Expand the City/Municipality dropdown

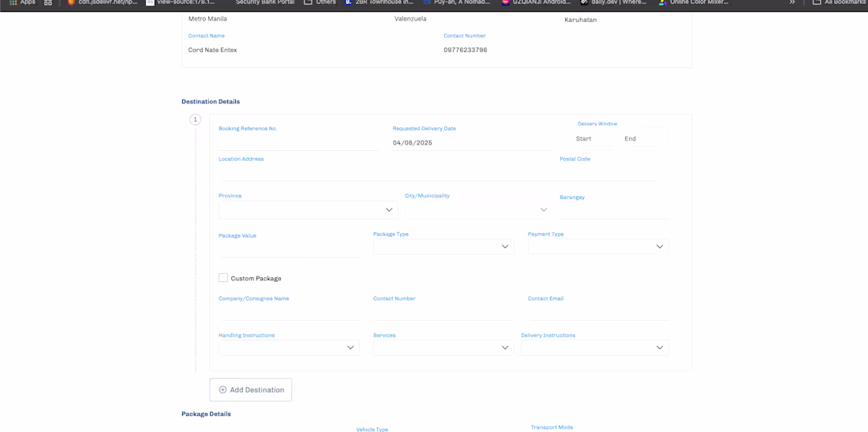click(479, 210)
